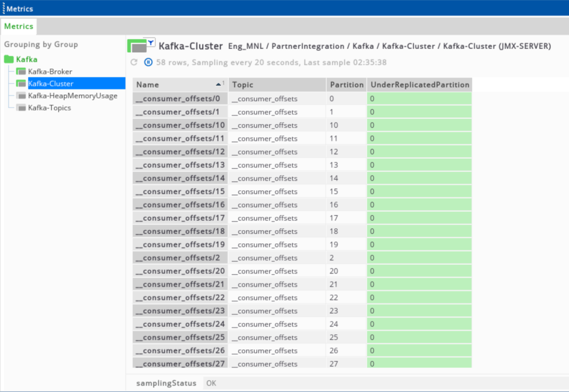
Task: Click the 58 rows sampling status text
Action: [x=271, y=62]
